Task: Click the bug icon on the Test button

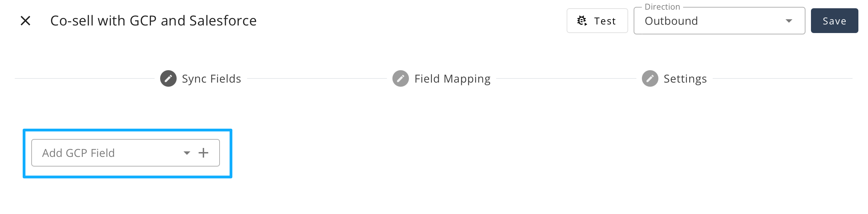Action: point(581,21)
